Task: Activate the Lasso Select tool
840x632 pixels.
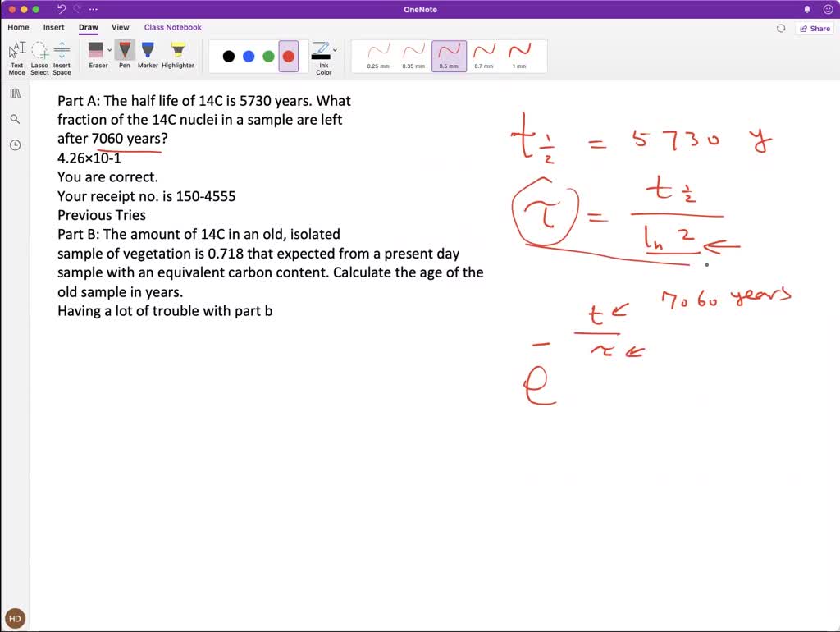Action: (39, 58)
